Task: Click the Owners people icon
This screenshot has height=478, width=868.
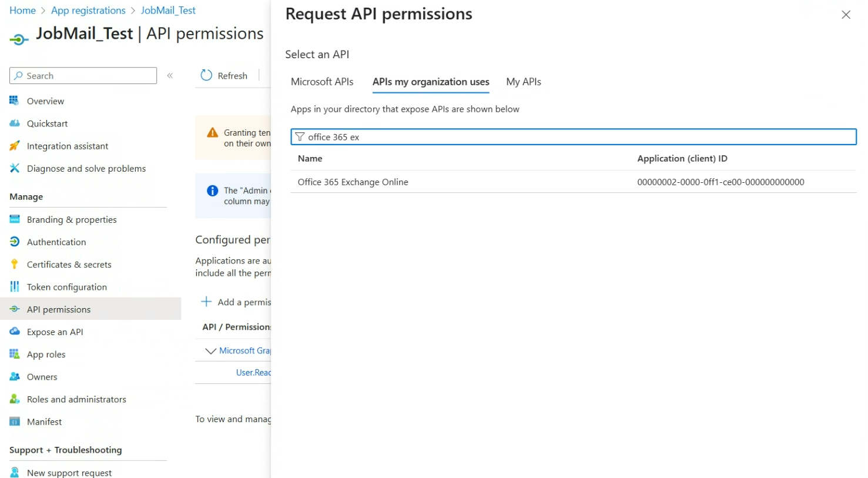Action: [15, 376]
